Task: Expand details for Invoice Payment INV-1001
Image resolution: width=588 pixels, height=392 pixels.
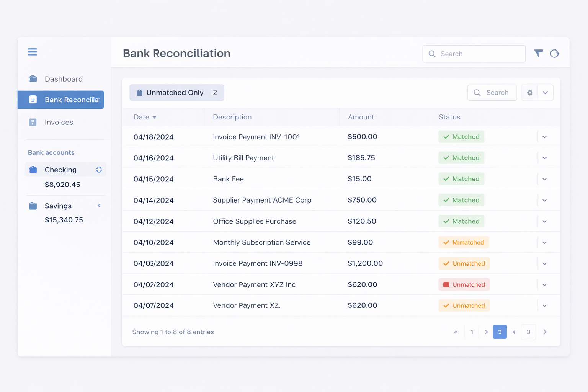Action: coord(544,137)
